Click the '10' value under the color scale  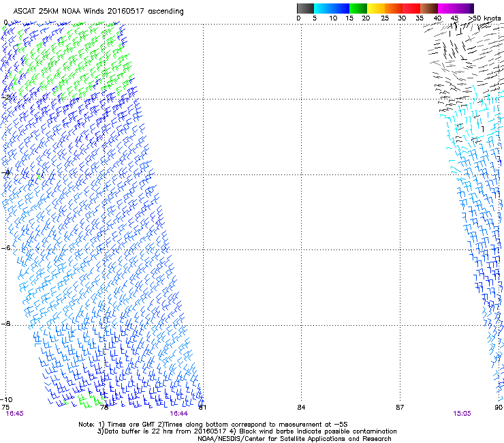coord(333,18)
